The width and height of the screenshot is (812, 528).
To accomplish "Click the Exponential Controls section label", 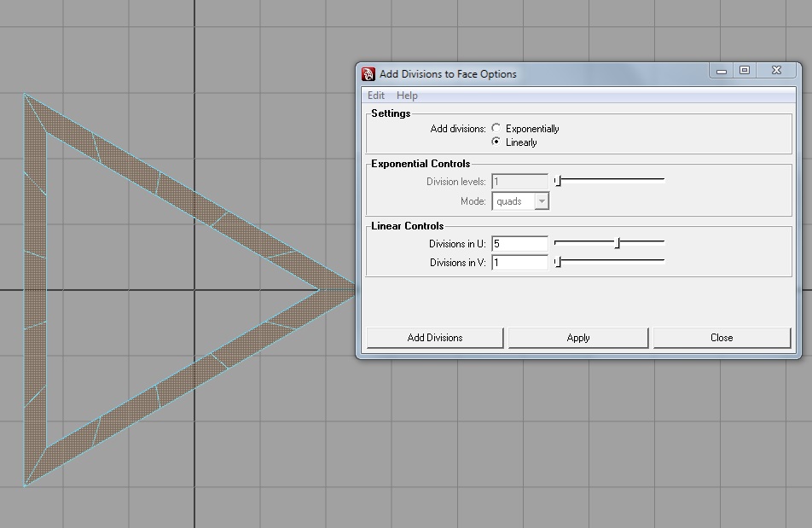I will (x=420, y=164).
